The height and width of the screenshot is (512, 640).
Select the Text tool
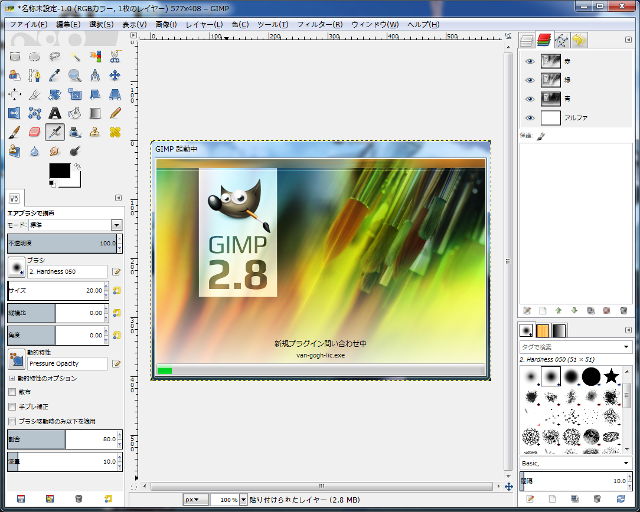[54, 113]
